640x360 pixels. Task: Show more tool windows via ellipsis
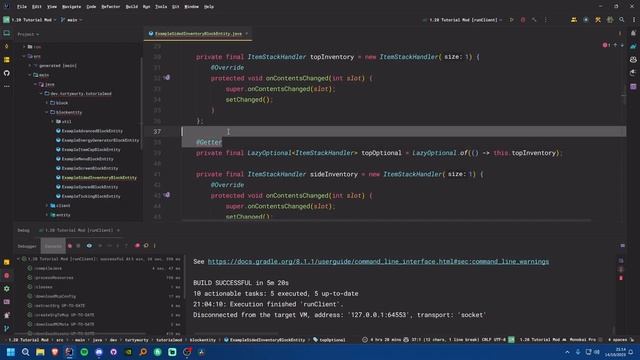(x=7, y=86)
